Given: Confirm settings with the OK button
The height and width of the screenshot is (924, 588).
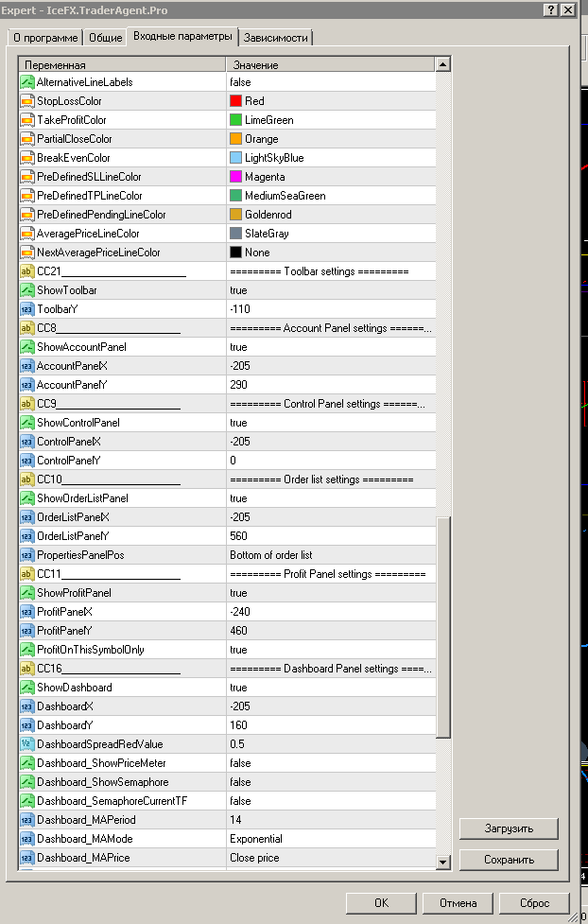Looking at the screenshot, I should (381, 903).
